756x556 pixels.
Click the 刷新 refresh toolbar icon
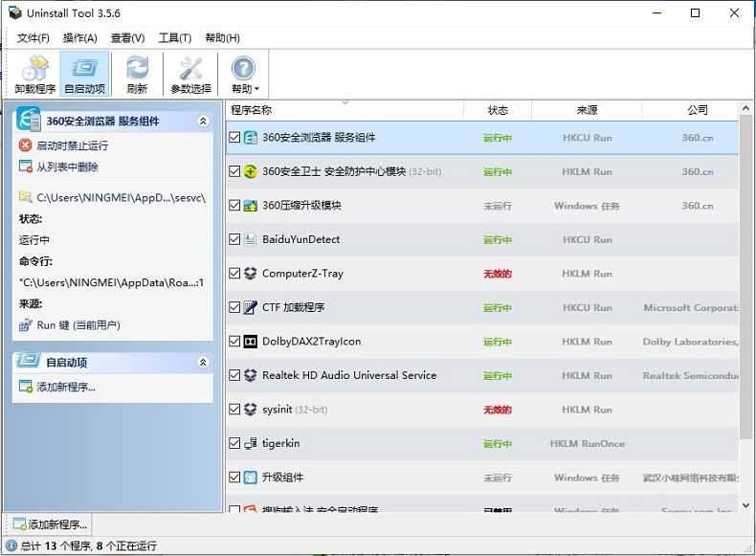[137, 75]
